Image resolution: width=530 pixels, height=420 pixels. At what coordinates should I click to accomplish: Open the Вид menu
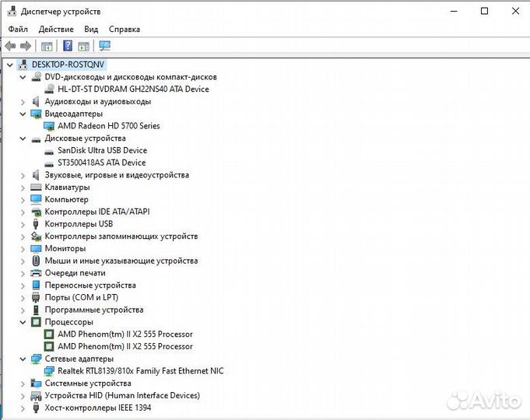(91, 29)
